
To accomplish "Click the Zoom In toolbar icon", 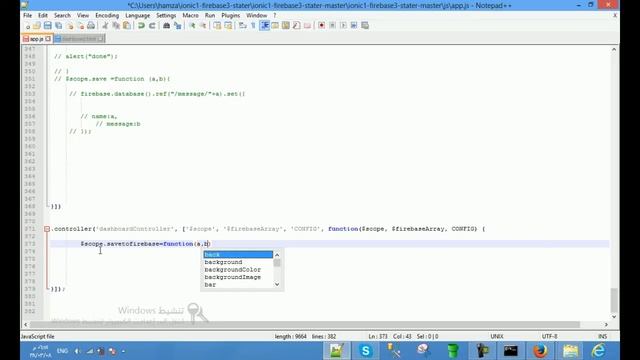I will (192, 26).
